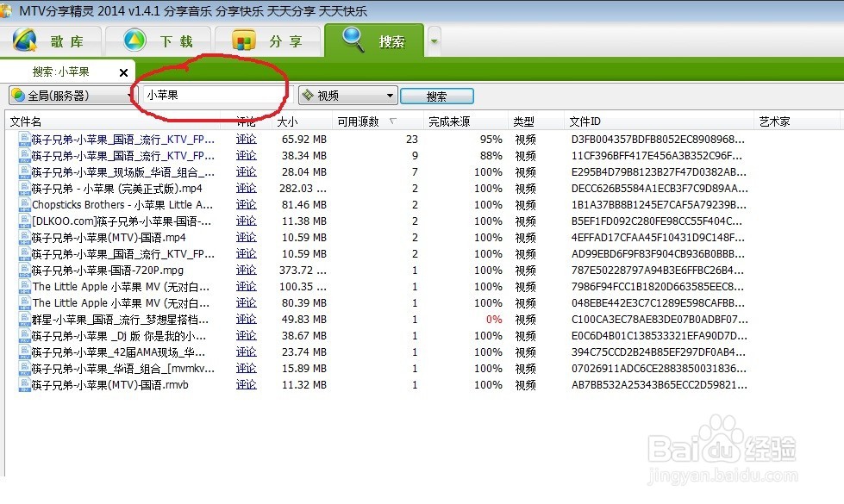Viewport: 844px width, 504px height.
Task: Click the MTV分享精灵 app title icon
Action: coord(6,10)
